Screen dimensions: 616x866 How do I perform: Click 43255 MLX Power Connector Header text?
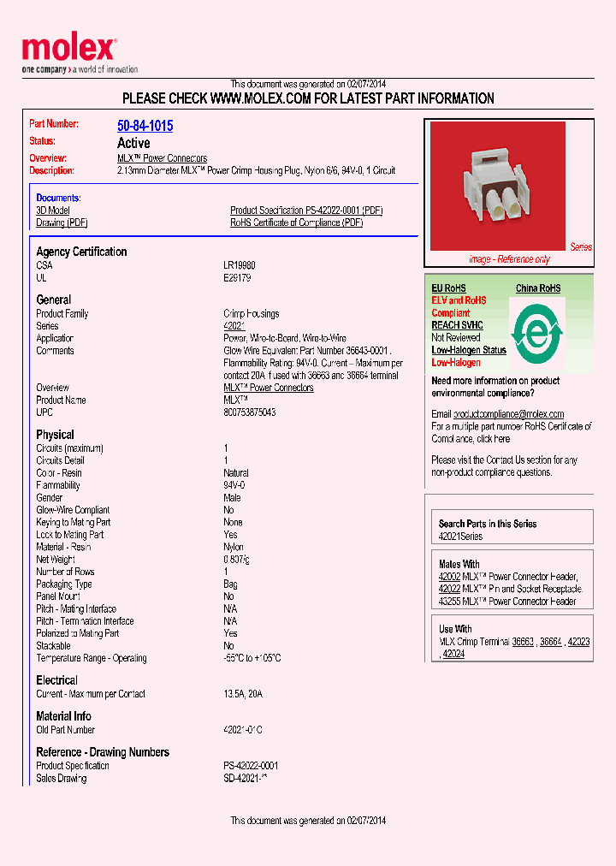[x=507, y=602]
